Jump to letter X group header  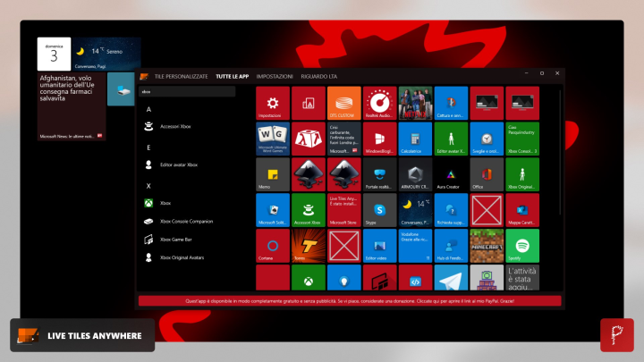148,186
